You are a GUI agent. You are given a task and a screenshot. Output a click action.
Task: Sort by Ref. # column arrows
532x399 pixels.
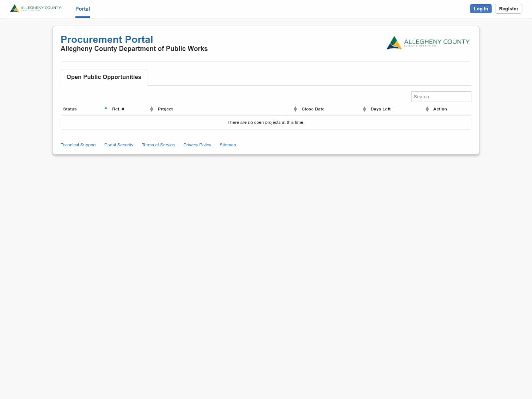coord(151,109)
